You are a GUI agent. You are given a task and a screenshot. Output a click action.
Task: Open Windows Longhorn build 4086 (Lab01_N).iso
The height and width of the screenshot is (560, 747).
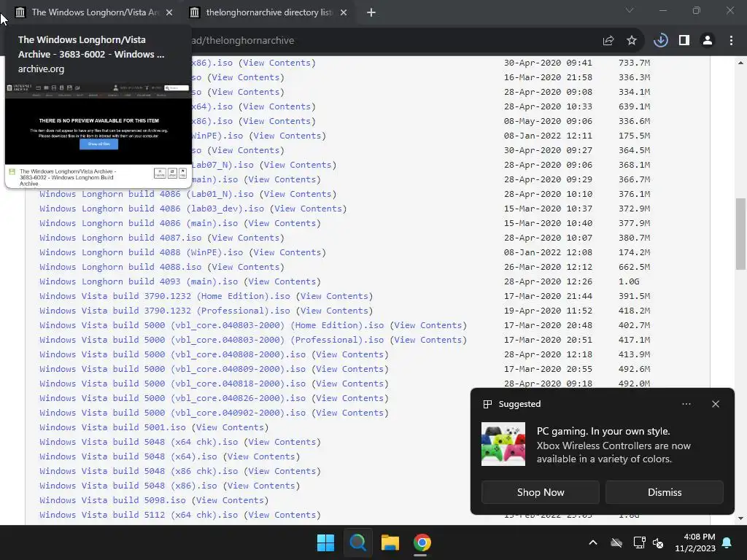[146, 194]
